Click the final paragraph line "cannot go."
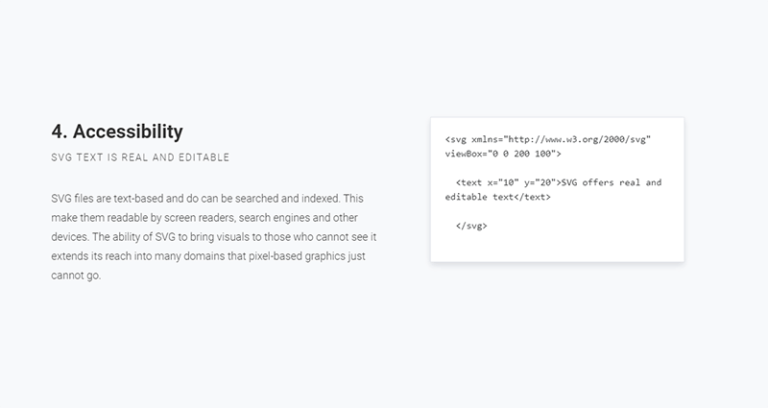This screenshot has width=768, height=408. click(x=76, y=275)
